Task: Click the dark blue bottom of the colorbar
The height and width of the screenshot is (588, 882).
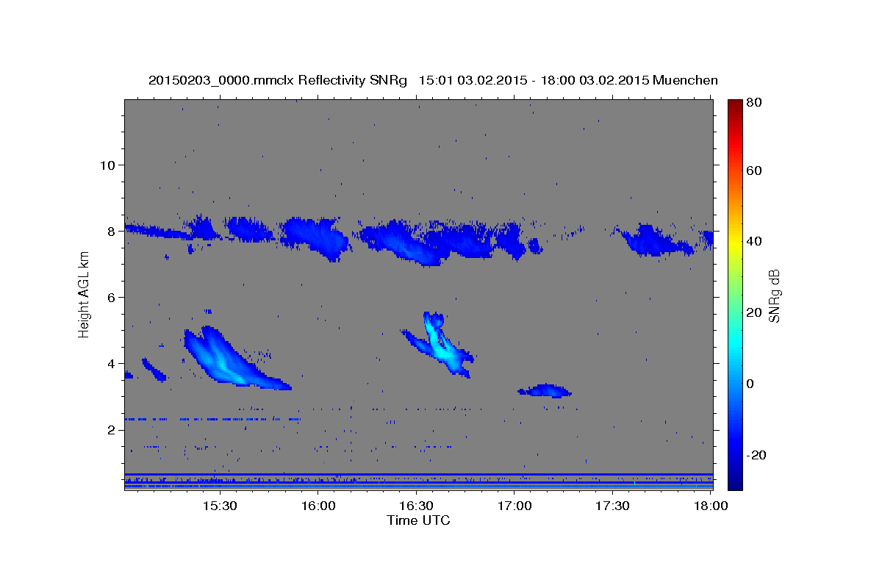Action: [734, 481]
